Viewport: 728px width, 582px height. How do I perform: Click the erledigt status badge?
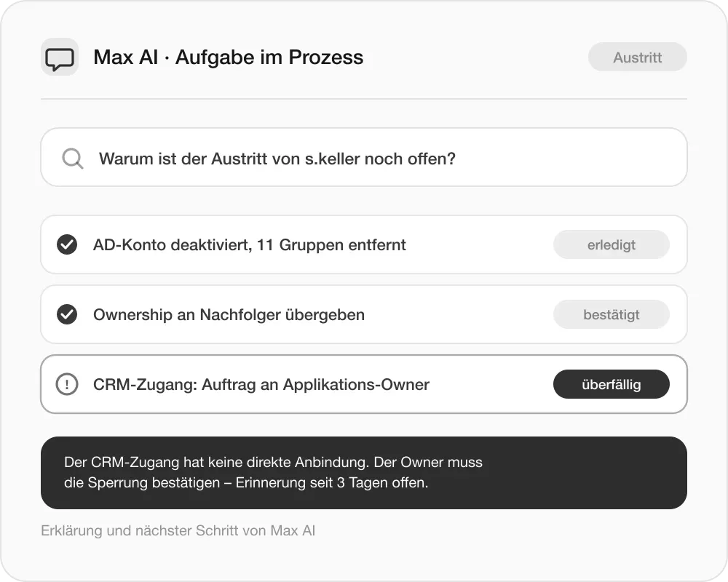611,244
